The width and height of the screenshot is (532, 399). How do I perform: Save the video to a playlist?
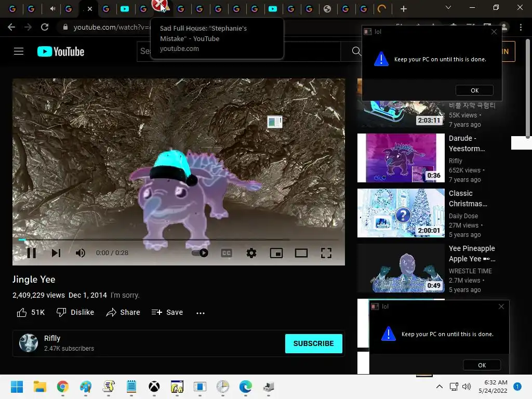click(167, 312)
